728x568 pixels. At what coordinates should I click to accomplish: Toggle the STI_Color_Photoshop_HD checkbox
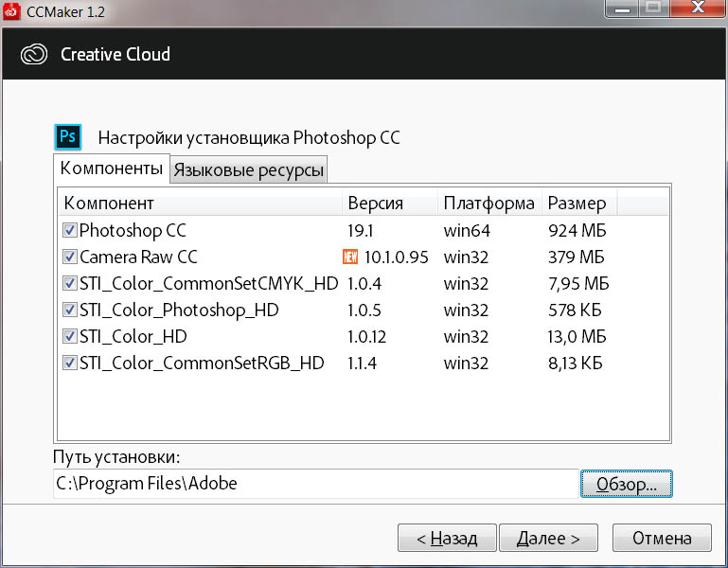(70, 310)
